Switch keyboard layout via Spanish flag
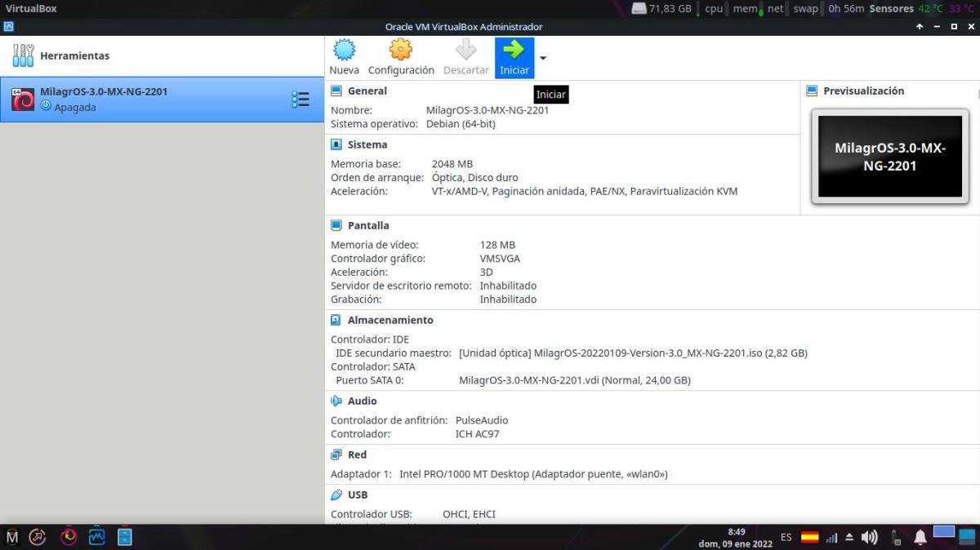Image resolution: width=980 pixels, height=550 pixels. click(x=809, y=537)
